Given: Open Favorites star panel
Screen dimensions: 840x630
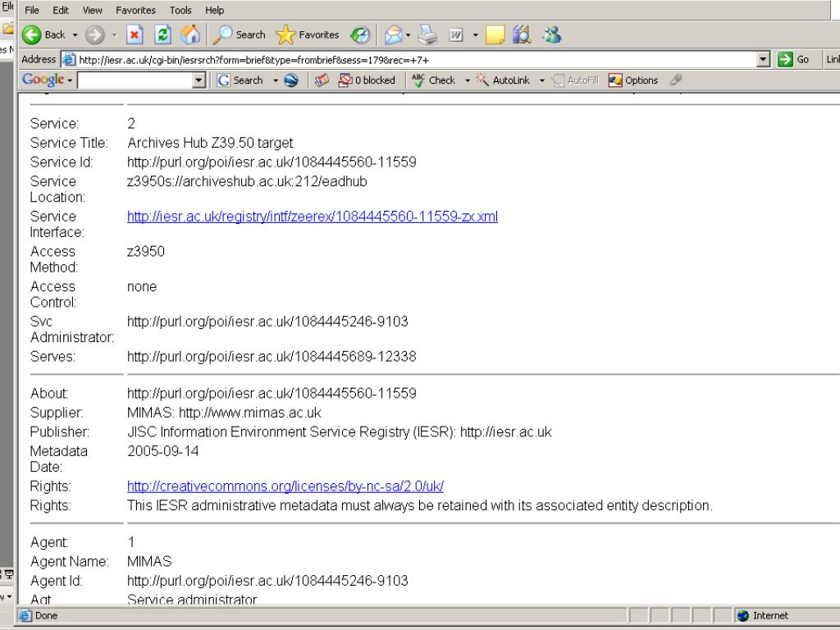Looking at the screenshot, I should tap(308, 35).
